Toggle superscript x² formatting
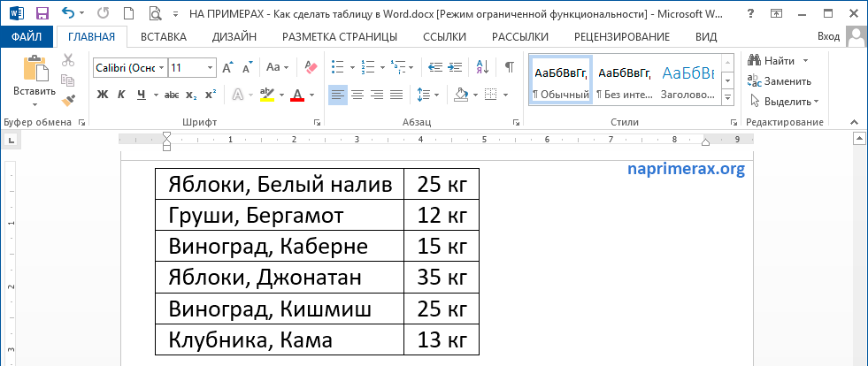The height and width of the screenshot is (366, 868). (211, 95)
